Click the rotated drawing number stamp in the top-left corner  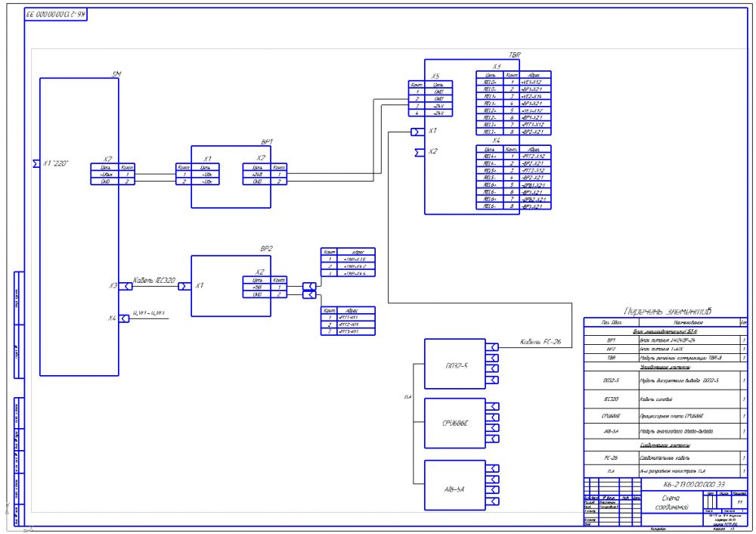[56, 14]
